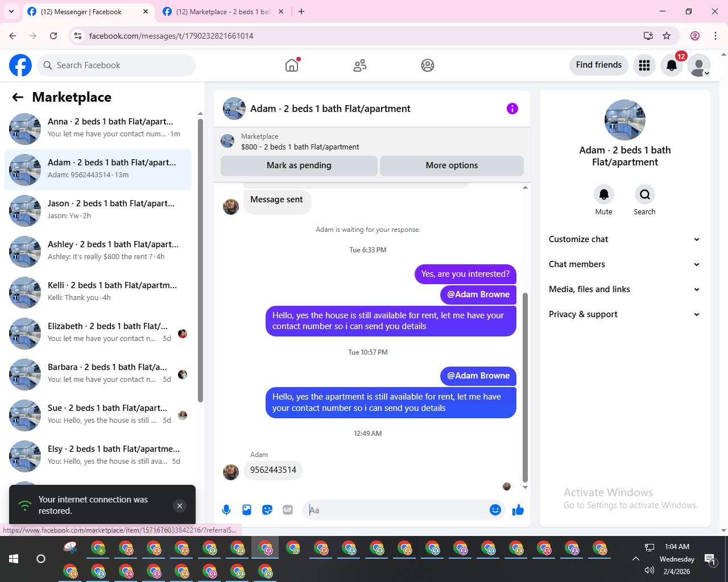Screen dimensions: 728x582
Task: Dismiss the internet connection restored notice
Action: (x=180, y=506)
